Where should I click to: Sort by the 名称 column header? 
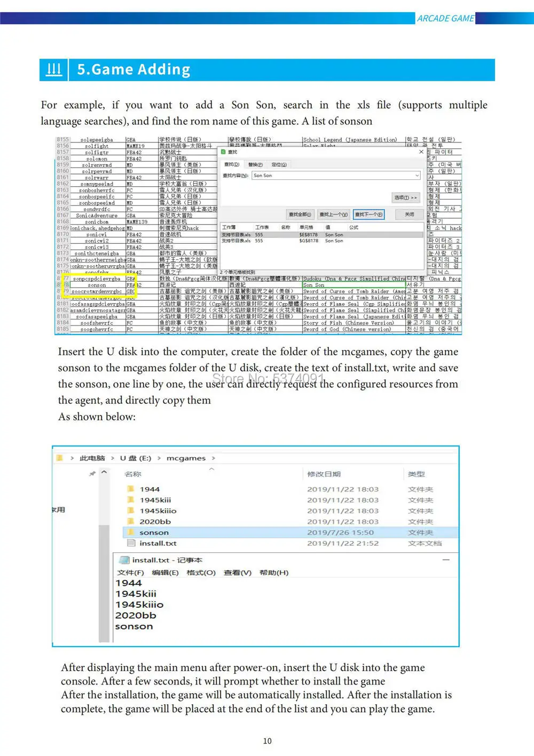133,474
